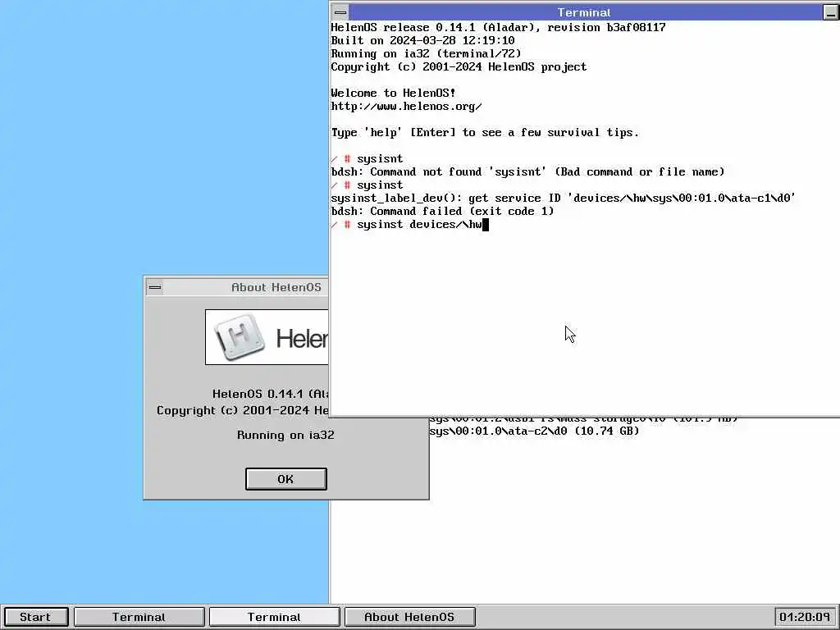Click the sysinst_label_dev() error line
This screenshot has height=630, width=840.
point(564,199)
